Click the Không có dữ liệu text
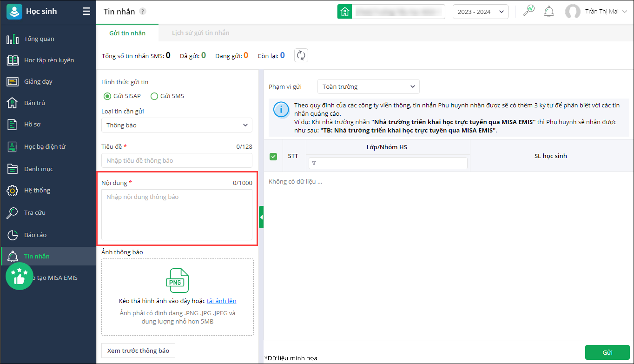The image size is (634, 364). click(x=295, y=181)
